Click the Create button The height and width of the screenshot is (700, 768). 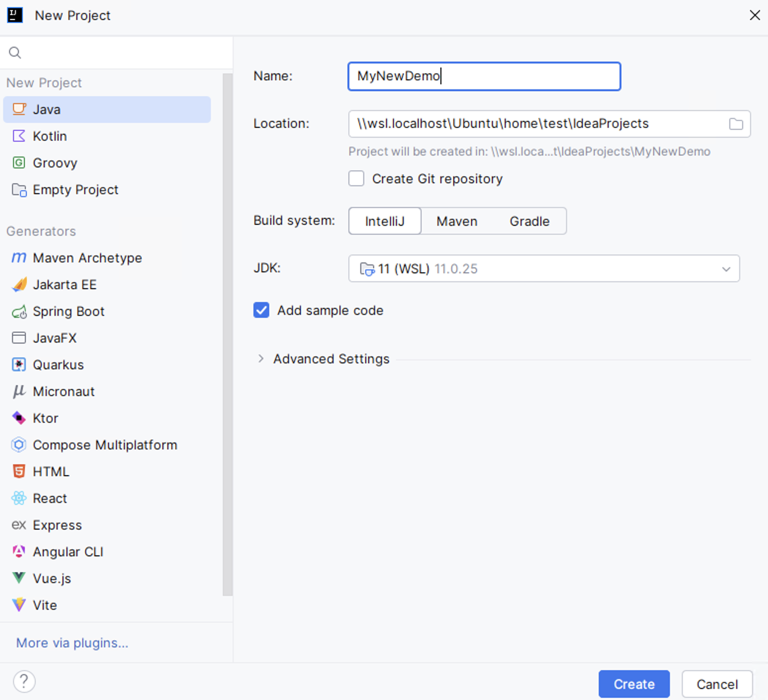click(x=634, y=684)
